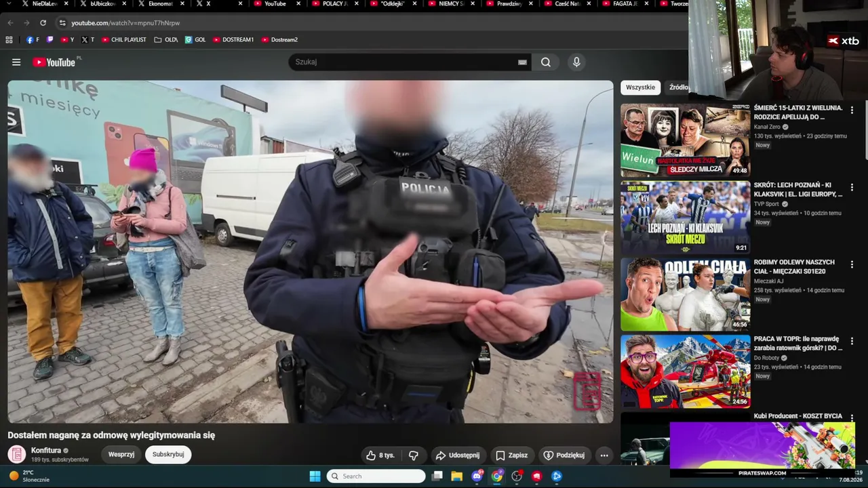Viewport: 868px width, 488px height.
Task: Open Chrome apps grid in bookmarks bar
Action: click(x=9, y=40)
